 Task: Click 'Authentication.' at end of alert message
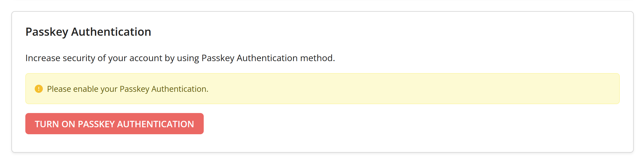click(x=180, y=89)
